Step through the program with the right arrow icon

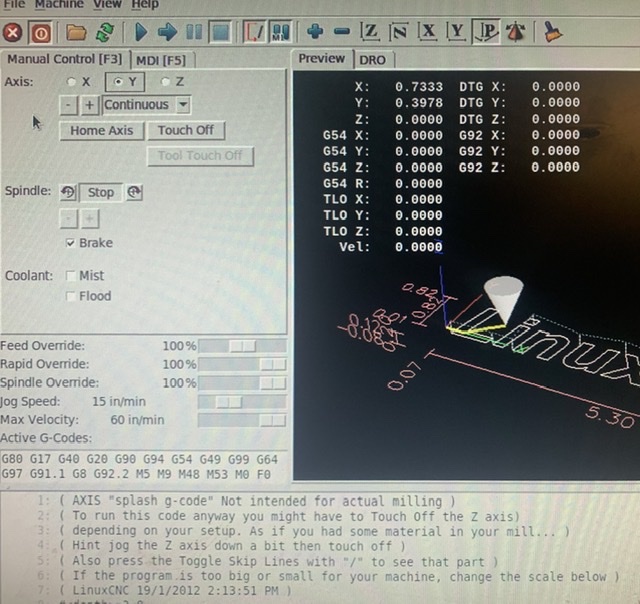(167, 32)
